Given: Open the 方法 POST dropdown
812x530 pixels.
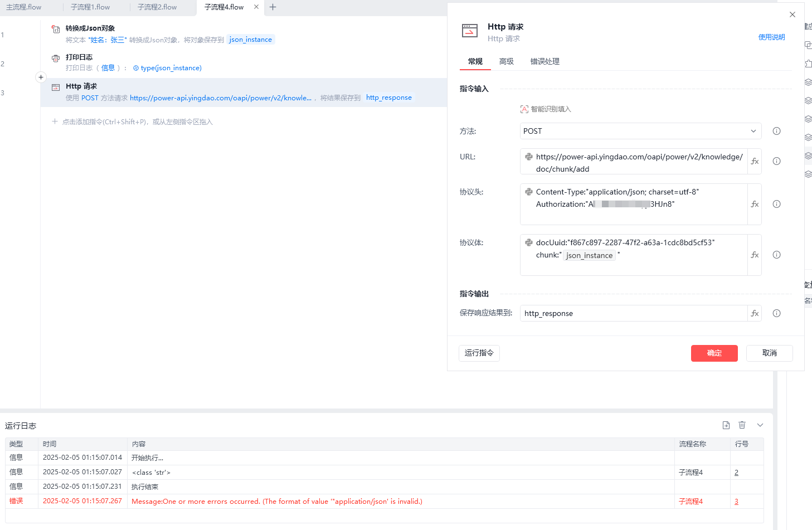Looking at the screenshot, I should [x=640, y=131].
